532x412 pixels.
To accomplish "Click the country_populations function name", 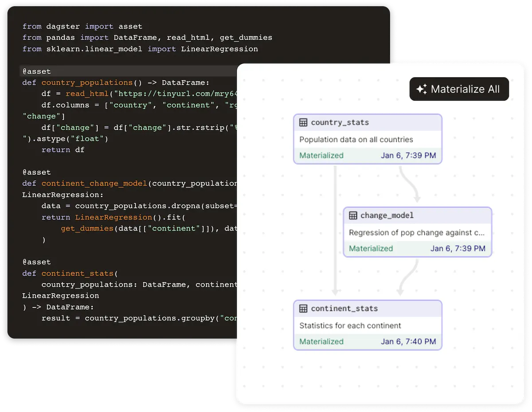I will pos(87,82).
